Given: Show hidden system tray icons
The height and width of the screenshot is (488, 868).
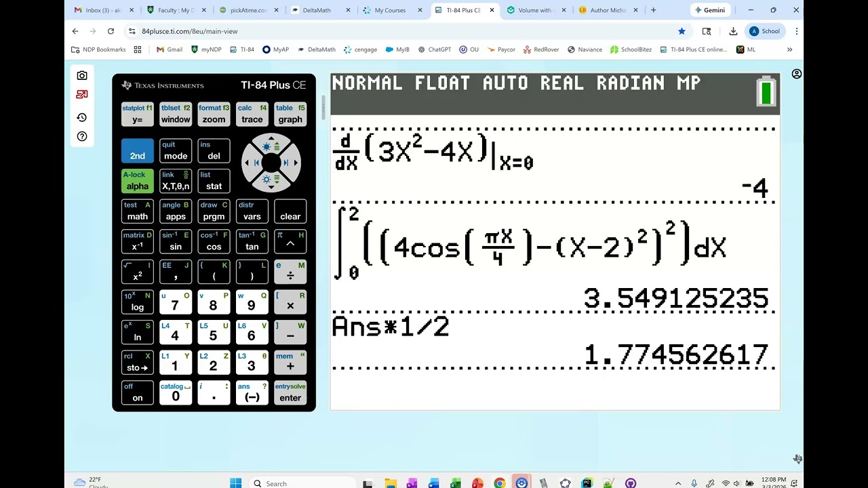Looking at the screenshot, I should point(677,483).
